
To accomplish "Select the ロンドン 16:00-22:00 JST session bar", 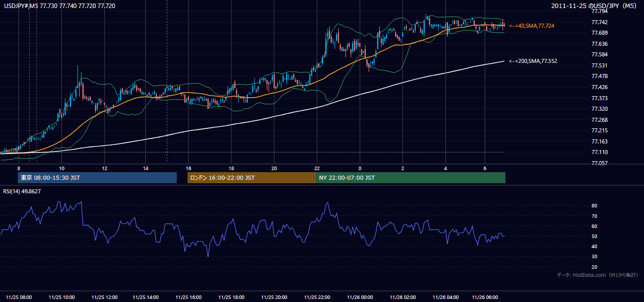I will (x=251, y=178).
